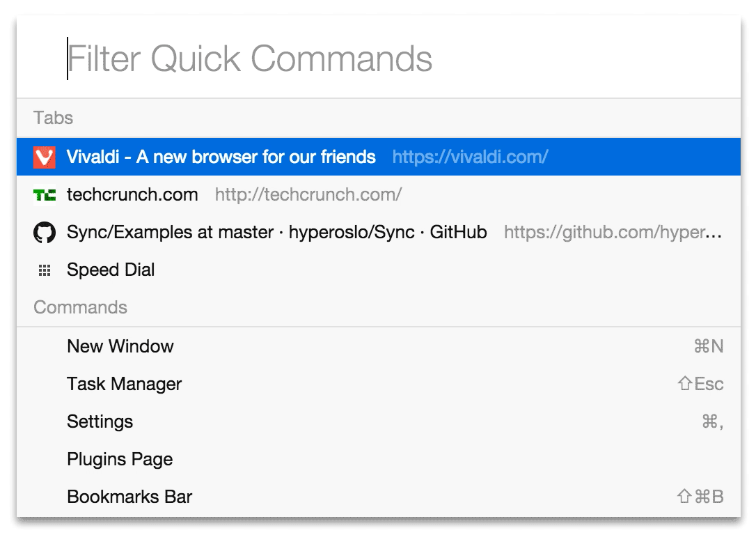Click the ⇧Esc shortcut hint
The image size is (756, 535).
[700, 384]
